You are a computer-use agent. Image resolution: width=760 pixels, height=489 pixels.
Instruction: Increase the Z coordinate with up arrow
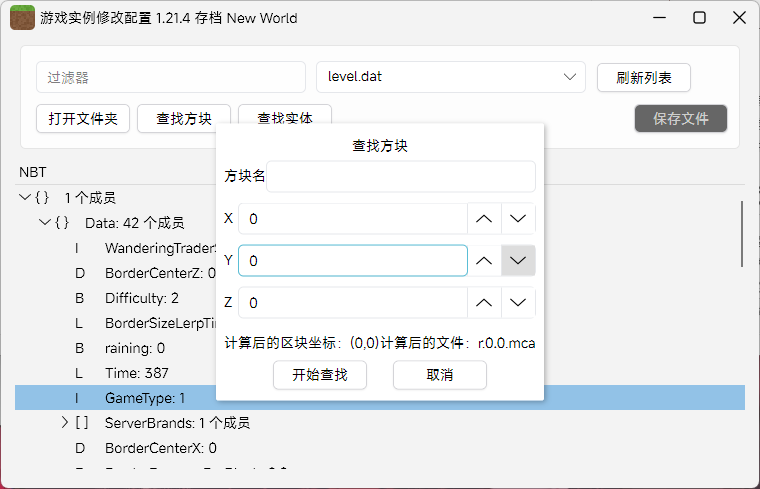[x=484, y=302]
